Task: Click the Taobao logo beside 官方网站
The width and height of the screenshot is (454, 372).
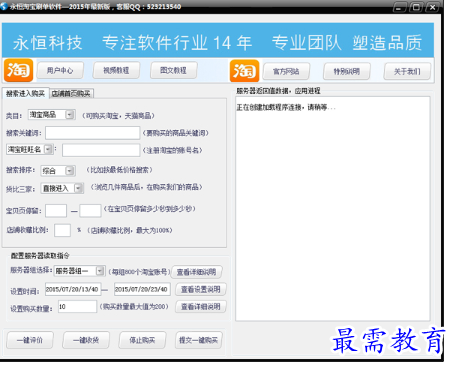Action: [x=244, y=71]
